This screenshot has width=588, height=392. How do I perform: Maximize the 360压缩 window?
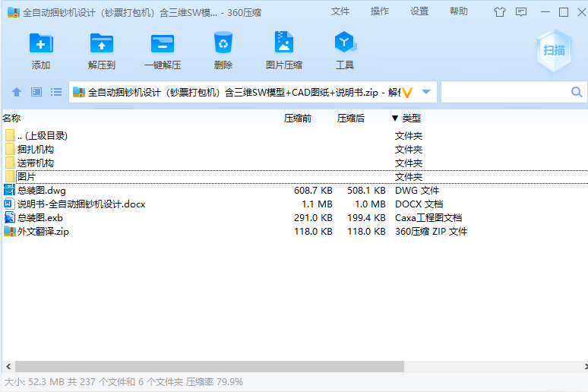click(564, 12)
